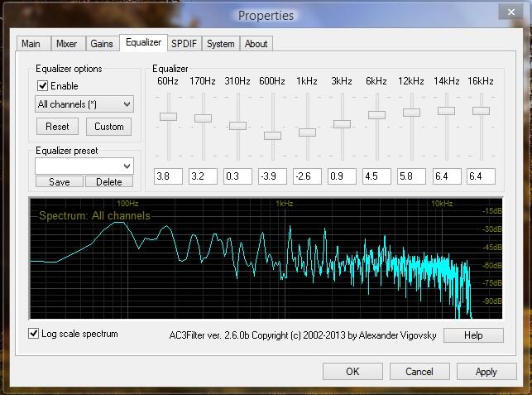
Task: Open Help for AC3Filter
Action: [473, 335]
